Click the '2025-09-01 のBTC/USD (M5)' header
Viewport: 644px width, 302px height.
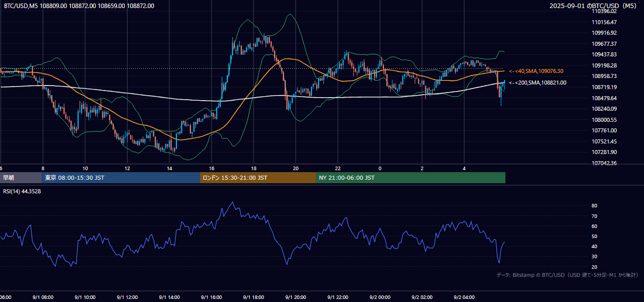[594, 6]
